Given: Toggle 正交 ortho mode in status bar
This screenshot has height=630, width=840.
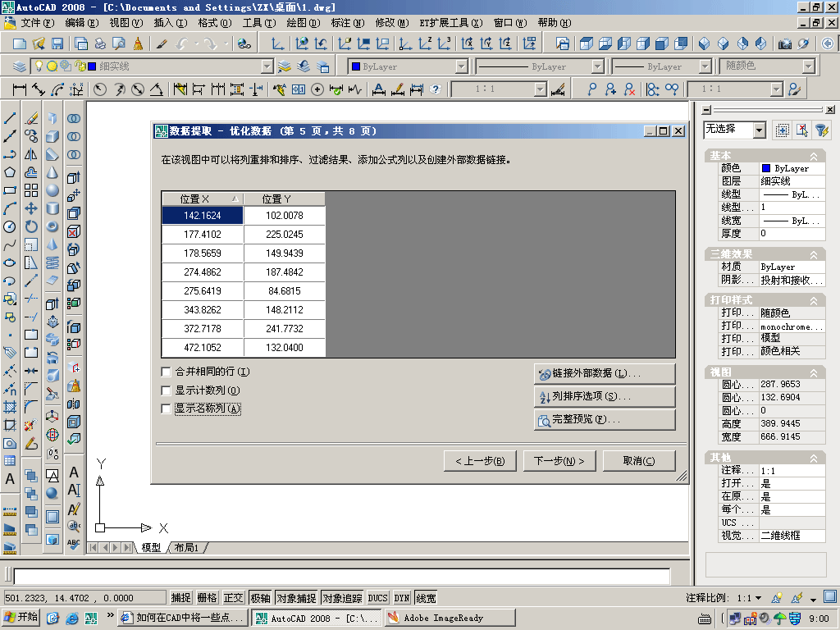Looking at the screenshot, I should [x=233, y=598].
